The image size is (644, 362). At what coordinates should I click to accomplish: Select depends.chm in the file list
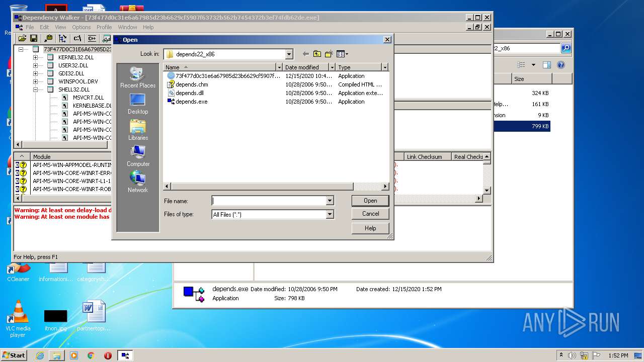[192, 84]
